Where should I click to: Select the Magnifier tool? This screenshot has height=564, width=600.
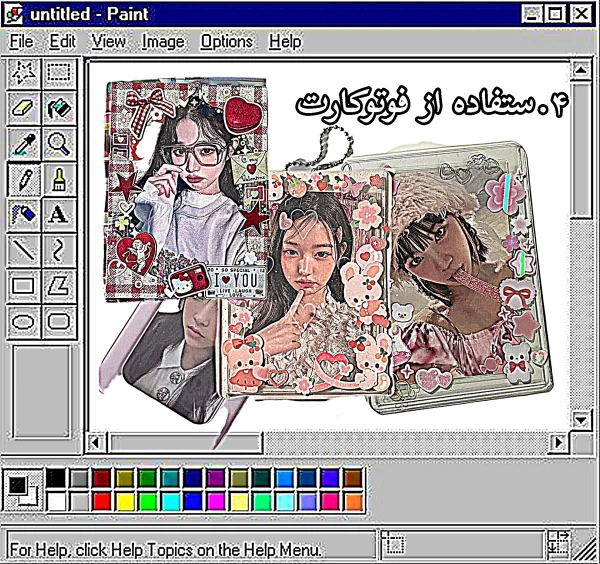(59, 144)
